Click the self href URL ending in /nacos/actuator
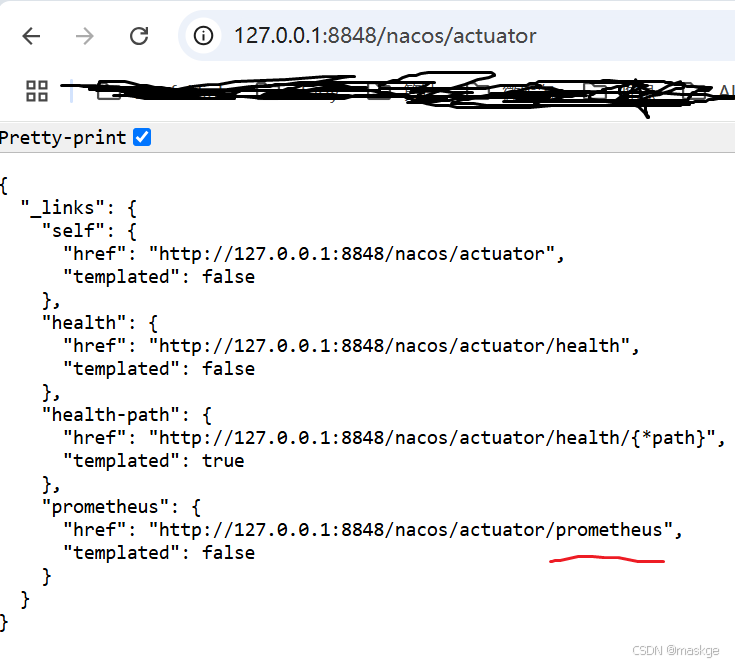 coord(352,254)
